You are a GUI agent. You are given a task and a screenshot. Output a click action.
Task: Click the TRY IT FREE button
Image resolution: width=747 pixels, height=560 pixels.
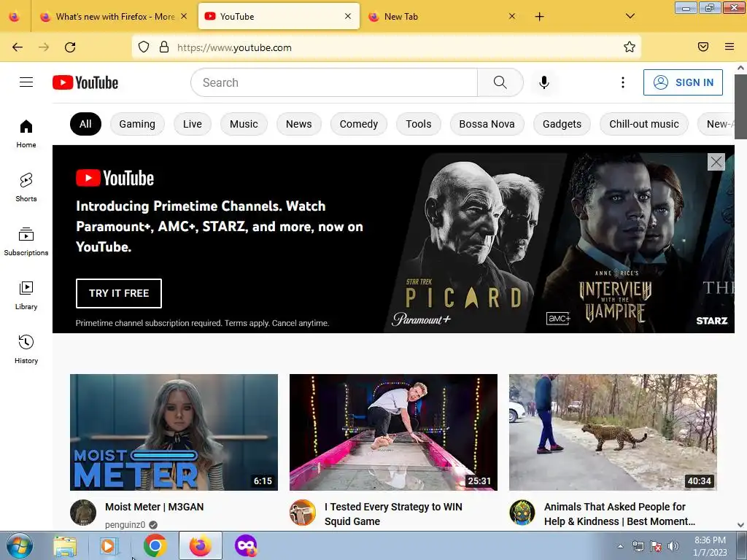click(119, 293)
